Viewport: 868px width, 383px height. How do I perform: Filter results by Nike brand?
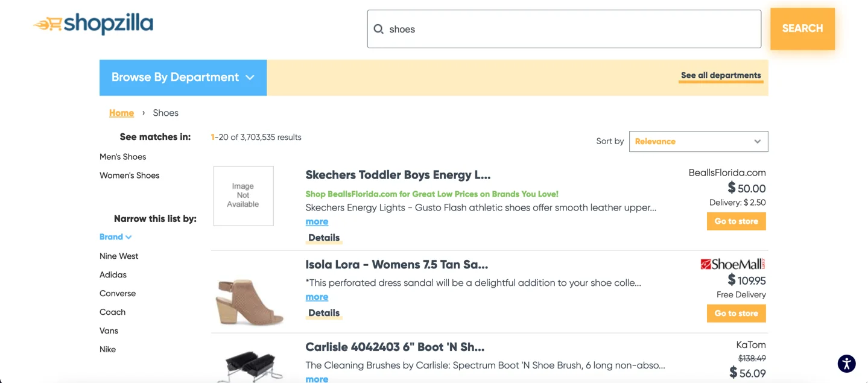point(107,349)
